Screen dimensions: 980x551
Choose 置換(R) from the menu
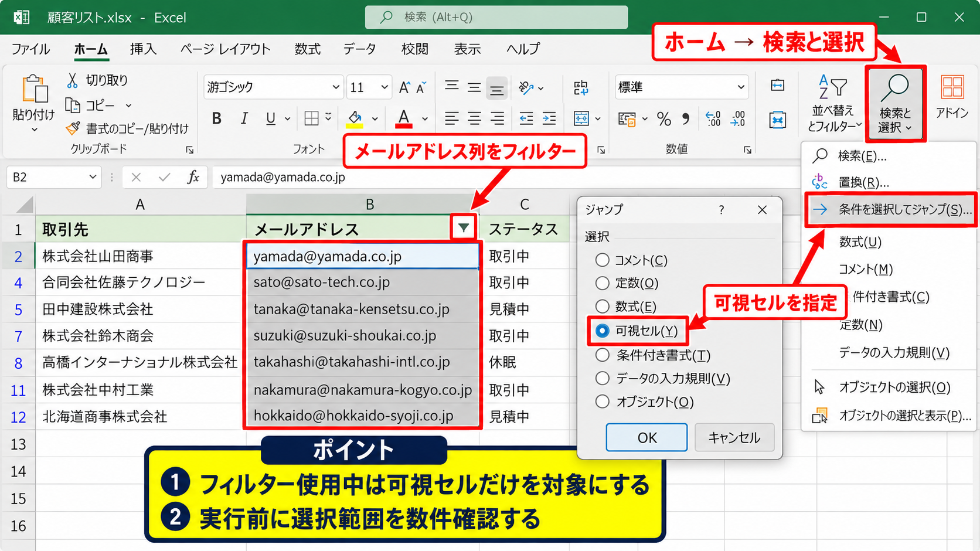tap(889, 182)
